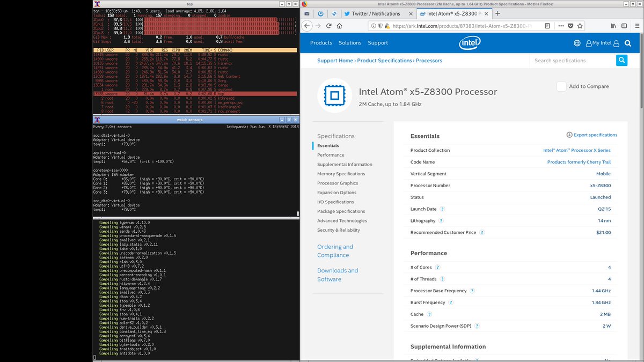Click the Search specifications field
Image resolution: width=644 pixels, height=362 pixels.
pyautogui.click(x=573, y=61)
